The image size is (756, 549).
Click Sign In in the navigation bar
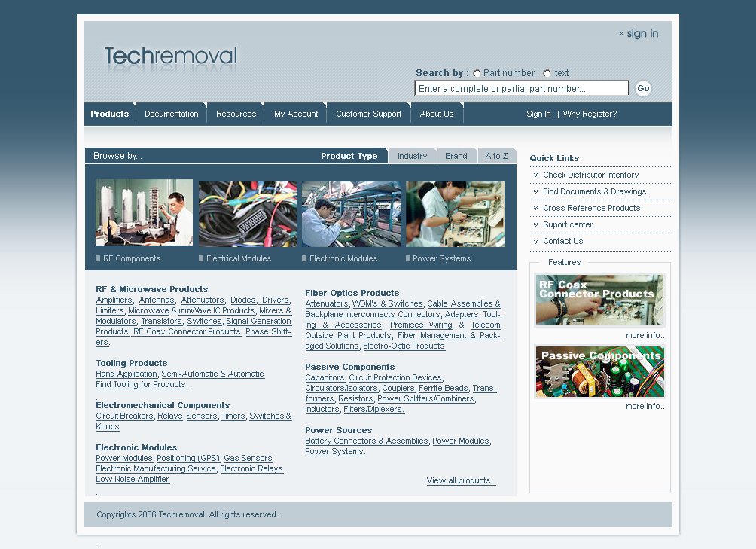click(x=538, y=114)
